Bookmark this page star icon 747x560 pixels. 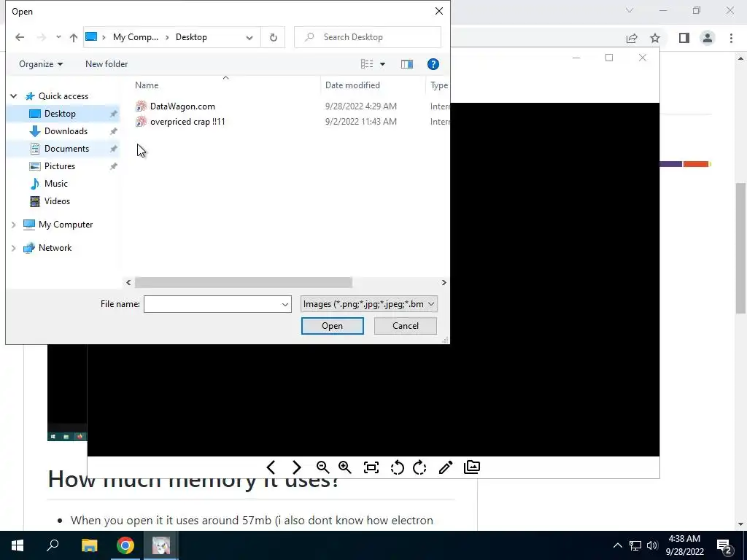tap(655, 38)
